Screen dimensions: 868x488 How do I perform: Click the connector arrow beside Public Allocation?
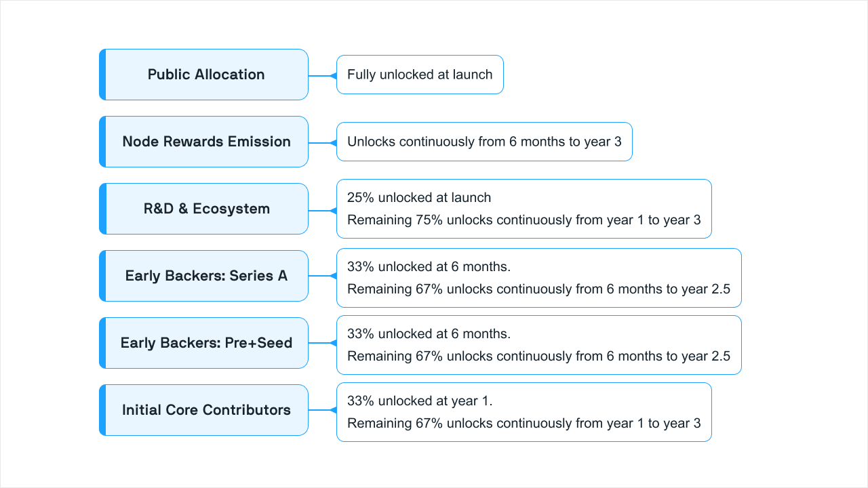tap(332, 75)
